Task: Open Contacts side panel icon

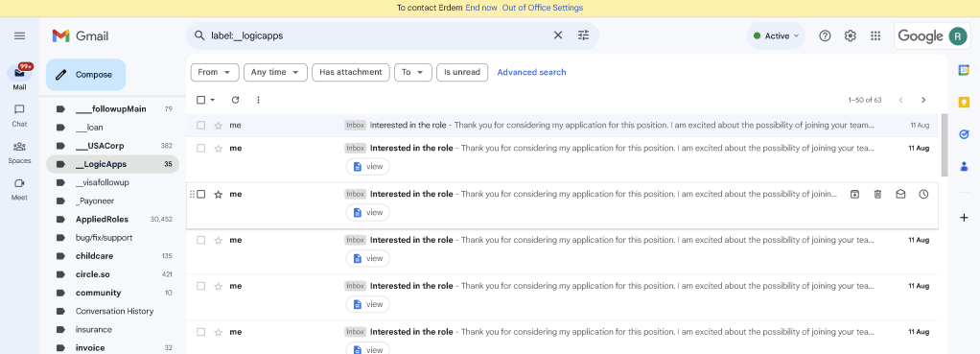Action: [x=964, y=166]
